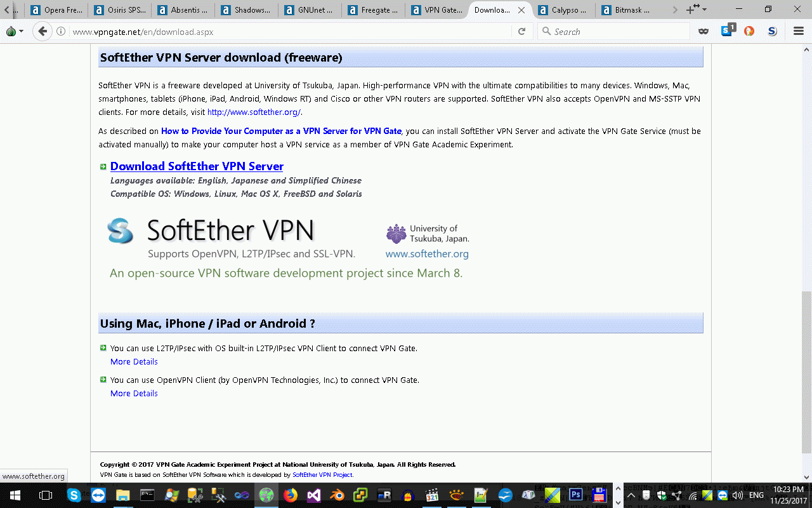Open TeamViewer from the taskbar
The height and width of the screenshot is (508, 812).
click(98, 495)
